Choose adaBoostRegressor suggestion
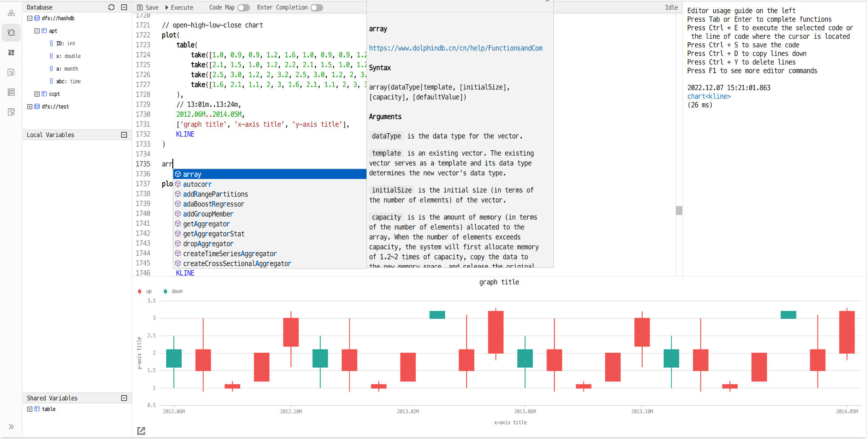Image resolution: width=868 pixels, height=442 pixels. coord(270,204)
